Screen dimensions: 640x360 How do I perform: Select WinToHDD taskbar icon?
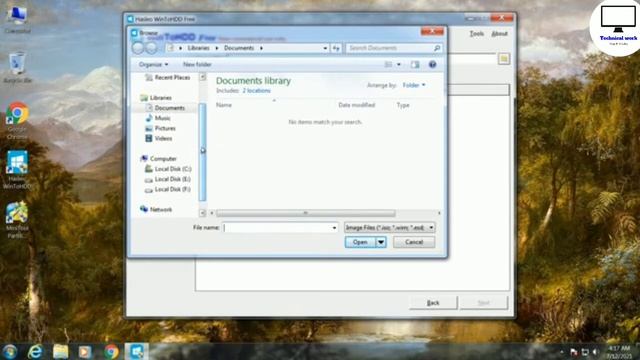[x=136, y=351]
